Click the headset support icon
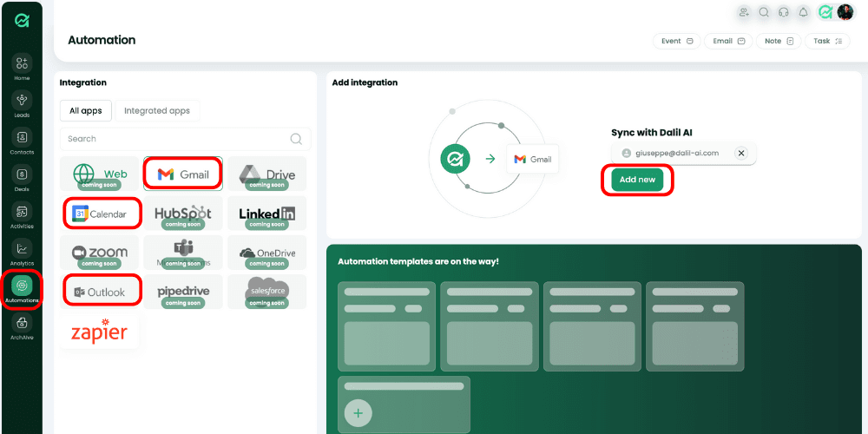868x434 pixels. [x=783, y=12]
